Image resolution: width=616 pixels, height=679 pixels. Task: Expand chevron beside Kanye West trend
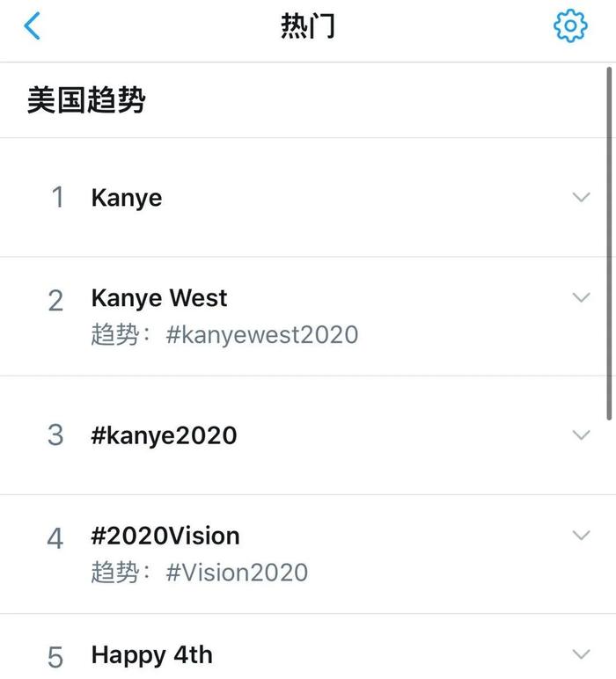[582, 297]
